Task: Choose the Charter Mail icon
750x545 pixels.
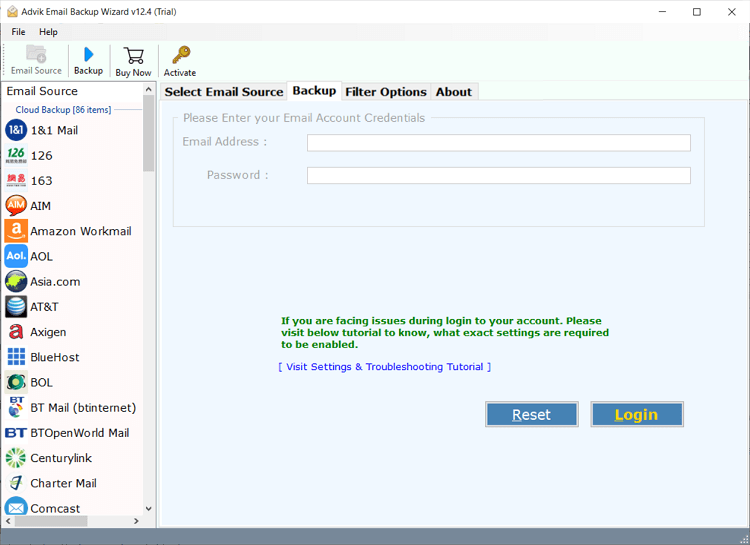Action: pyautogui.click(x=16, y=483)
